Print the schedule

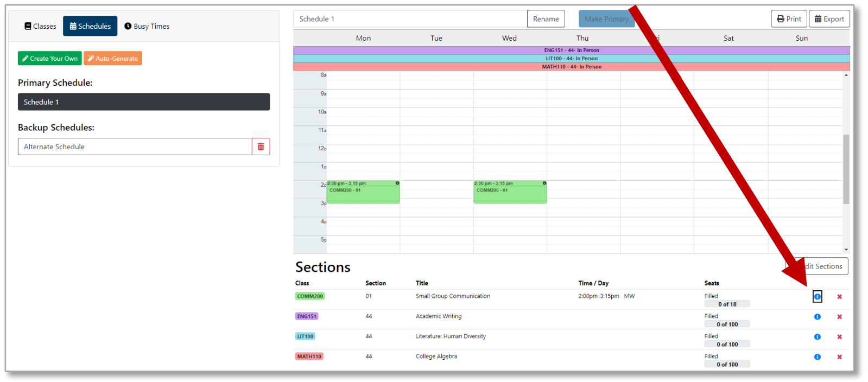[x=788, y=19]
